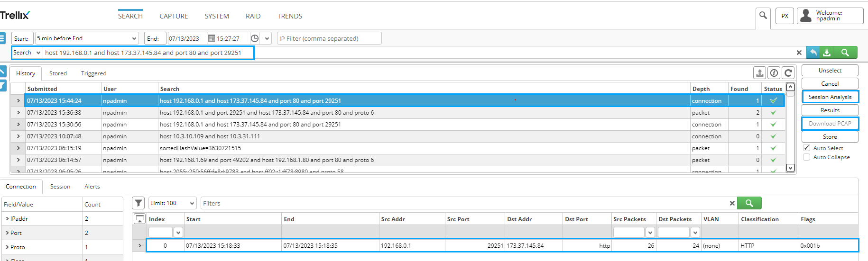Expand the 07/13/2023 10:07:48 history row
Viewport: 868px width, 261px height.
18,136
